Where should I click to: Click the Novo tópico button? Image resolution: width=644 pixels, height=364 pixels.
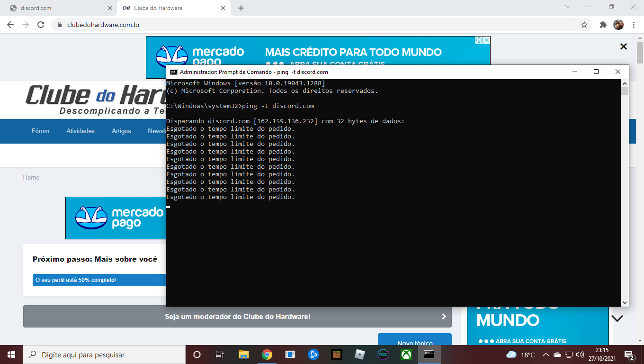pos(415,339)
